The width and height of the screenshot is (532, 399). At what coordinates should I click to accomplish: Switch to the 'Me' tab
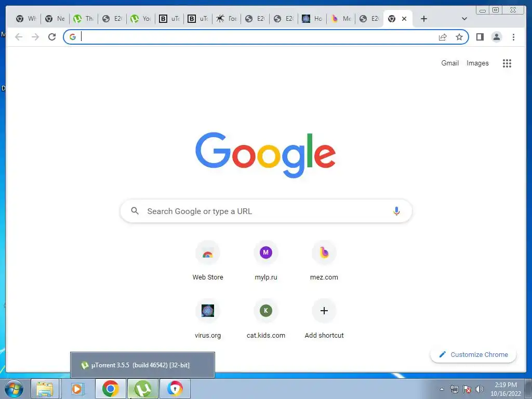[341, 19]
